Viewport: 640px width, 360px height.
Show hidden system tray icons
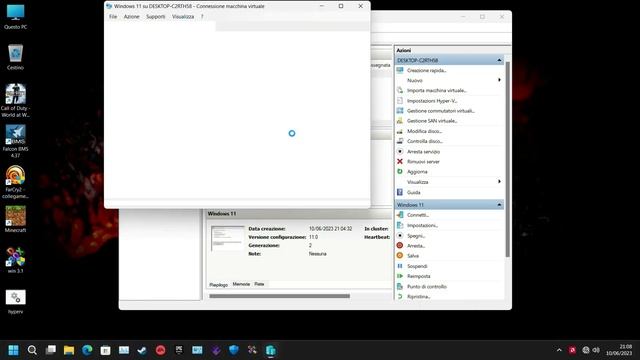click(559, 350)
